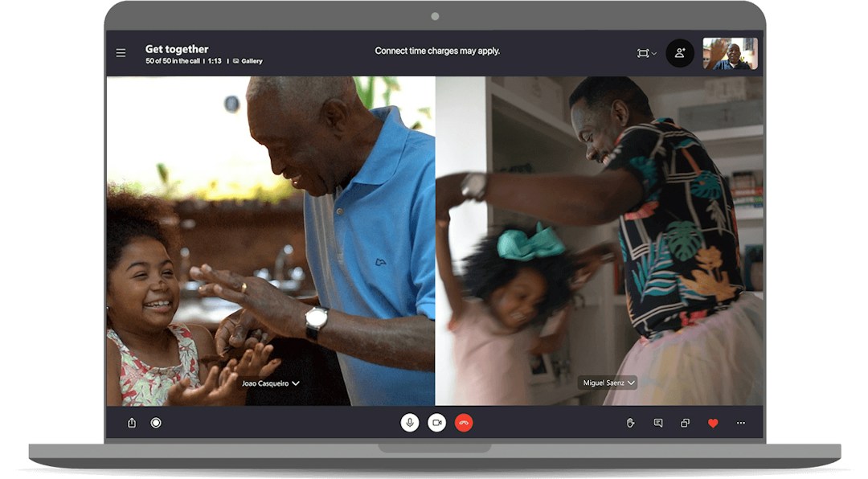Select Joao Casqueiro's video feed
This screenshot has width=868, height=479.
coord(271,241)
